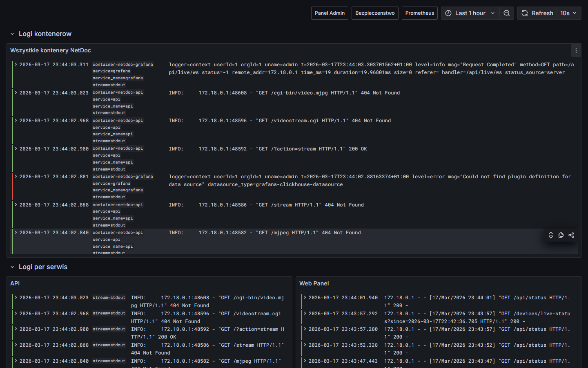Open the 10s refresh interval dropdown
Viewport: 588px width, 368px height.
coord(568,13)
